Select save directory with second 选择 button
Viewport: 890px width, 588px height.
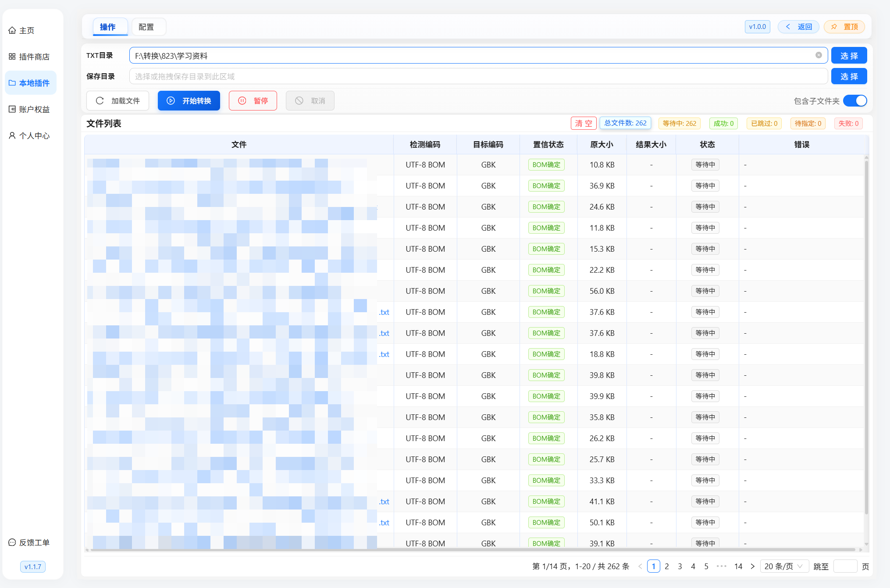click(849, 76)
